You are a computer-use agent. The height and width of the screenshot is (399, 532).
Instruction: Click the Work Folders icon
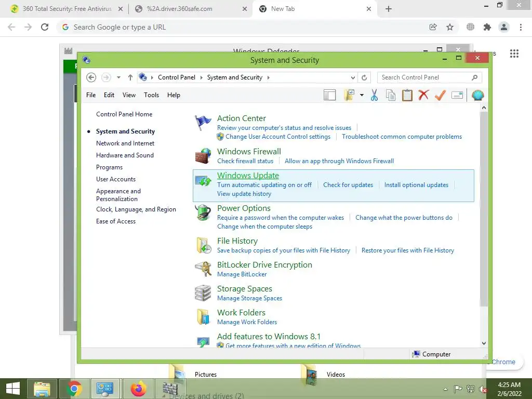pos(203,317)
